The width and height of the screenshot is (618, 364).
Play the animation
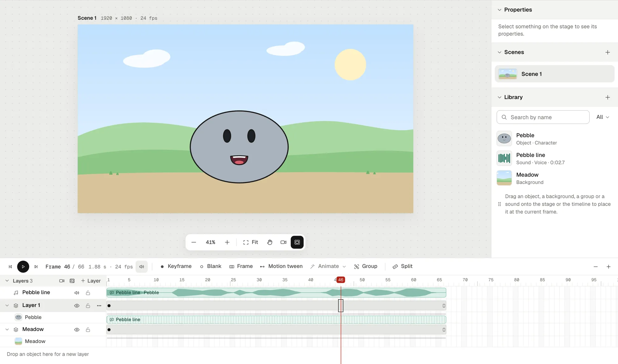tap(23, 266)
